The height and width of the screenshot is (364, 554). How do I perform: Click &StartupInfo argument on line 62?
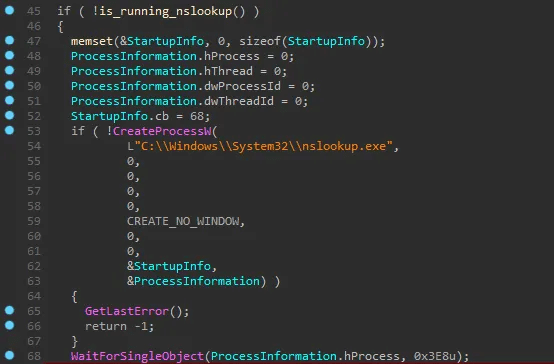169,266
